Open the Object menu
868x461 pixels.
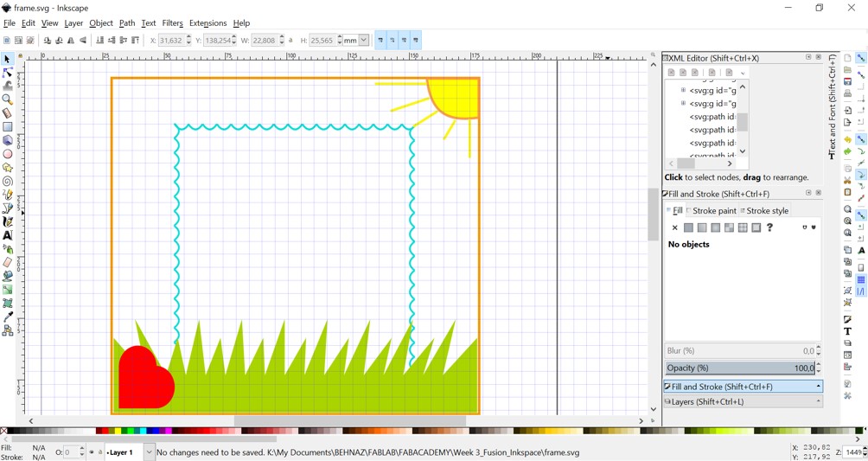(101, 23)
